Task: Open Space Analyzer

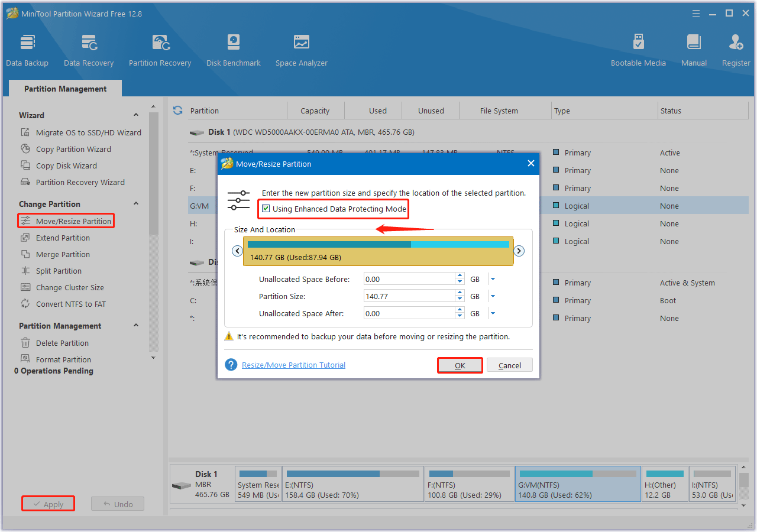Action: 302,50
